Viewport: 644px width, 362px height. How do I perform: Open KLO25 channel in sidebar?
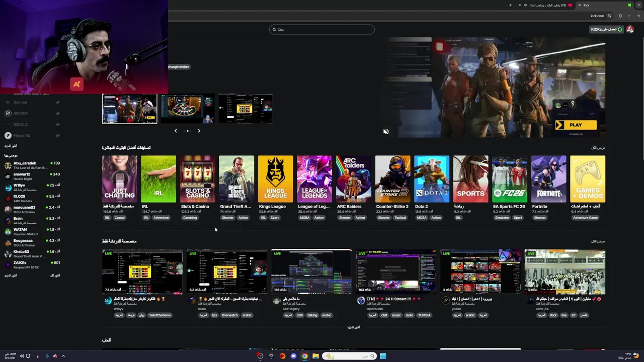coord(32,199)
